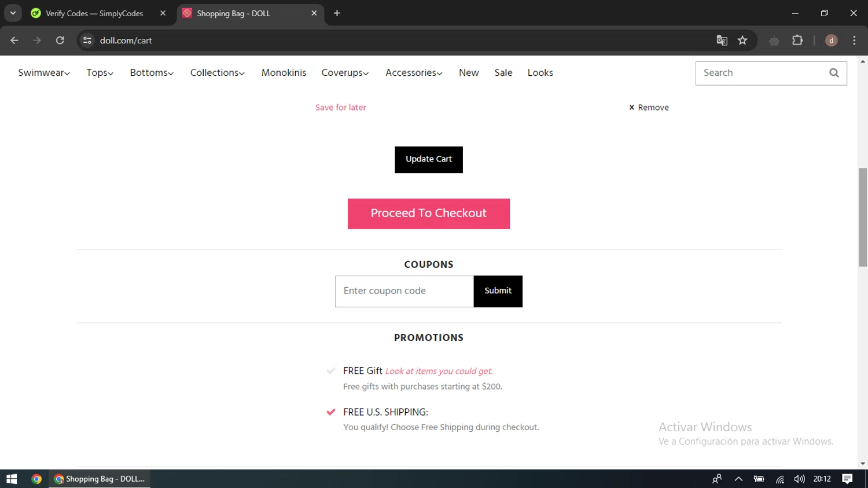The image size is (868, 488).
Task: Remove the item from the cart
Action: tap(649, 107)
